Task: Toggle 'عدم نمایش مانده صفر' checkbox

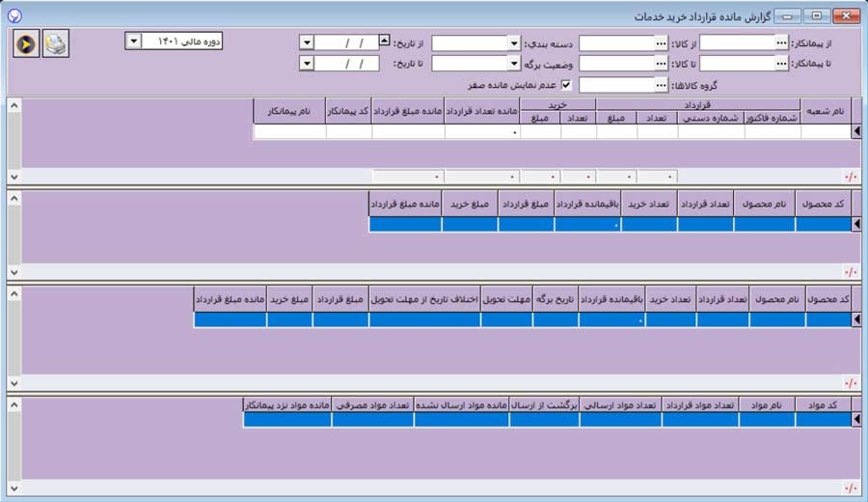Action: (566, 85)
